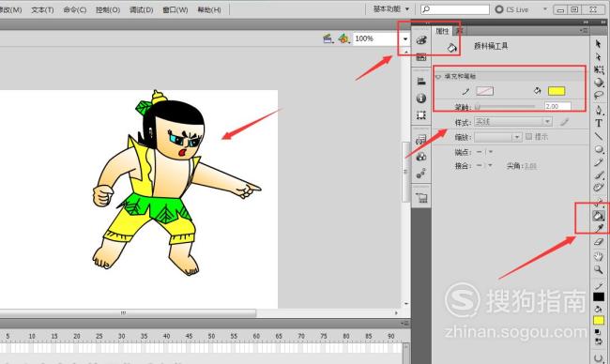Select the Selection arrow tool
610x364 pixels.
pos(599,43)
